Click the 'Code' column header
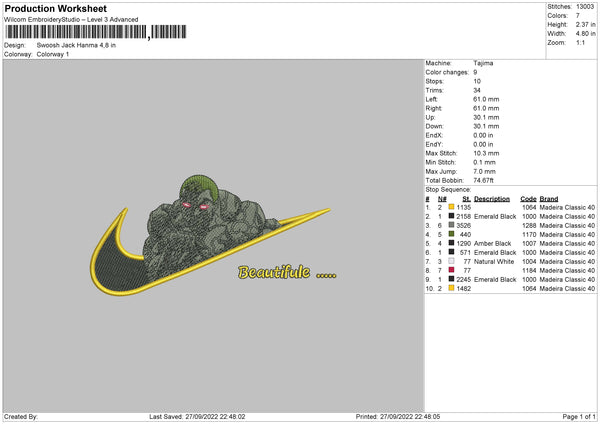Viewport: 600px width, 424px height. pyautogui.click(x=528, y=199)
